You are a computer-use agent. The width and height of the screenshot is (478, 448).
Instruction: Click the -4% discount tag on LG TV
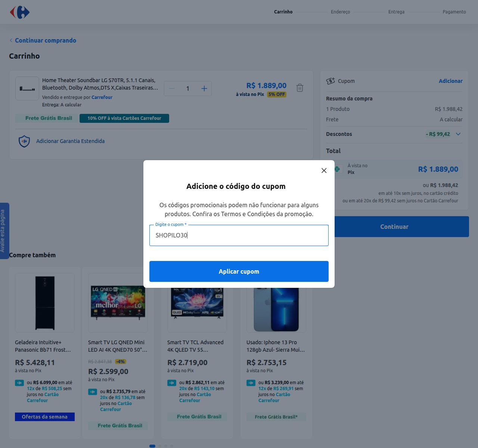[120, 361]
